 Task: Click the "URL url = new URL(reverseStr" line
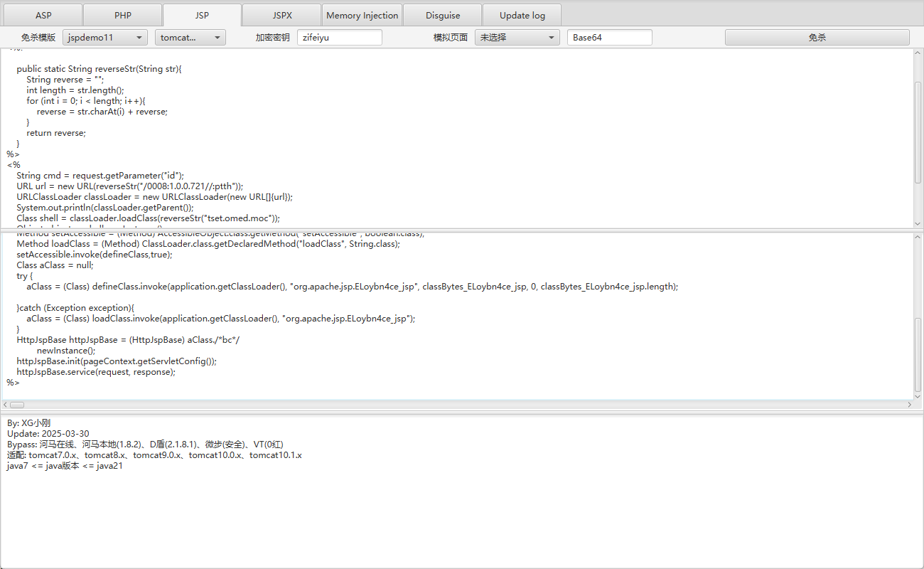point(130,186)
